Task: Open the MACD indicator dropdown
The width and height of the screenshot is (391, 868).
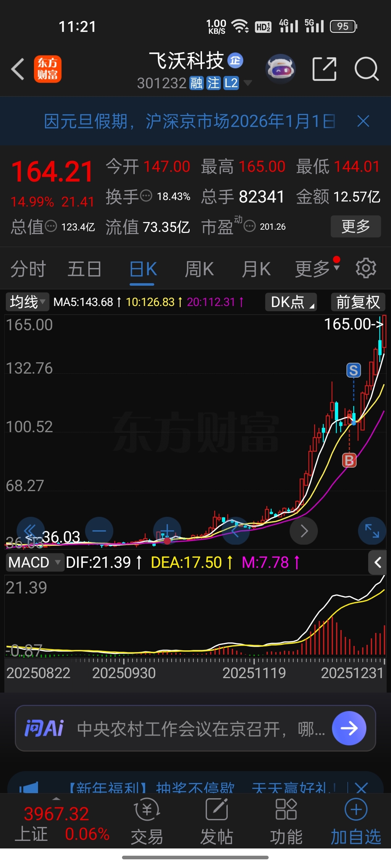Action: 35,562
